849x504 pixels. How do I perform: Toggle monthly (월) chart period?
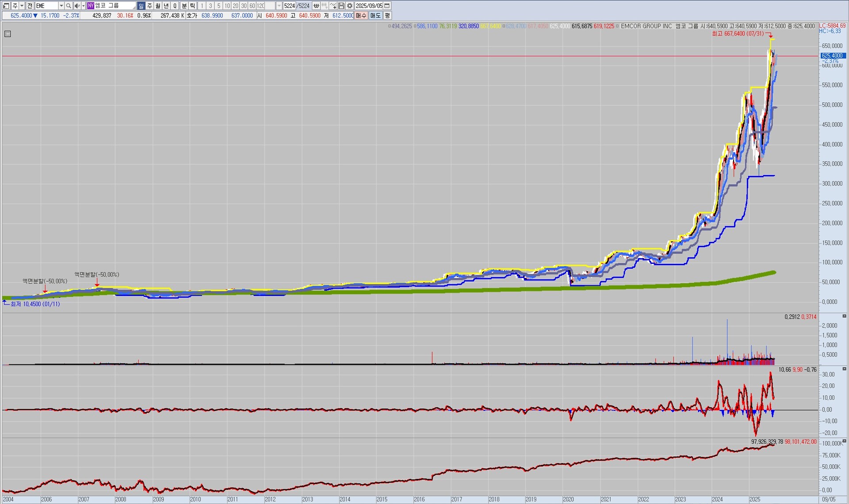(158, 6)
